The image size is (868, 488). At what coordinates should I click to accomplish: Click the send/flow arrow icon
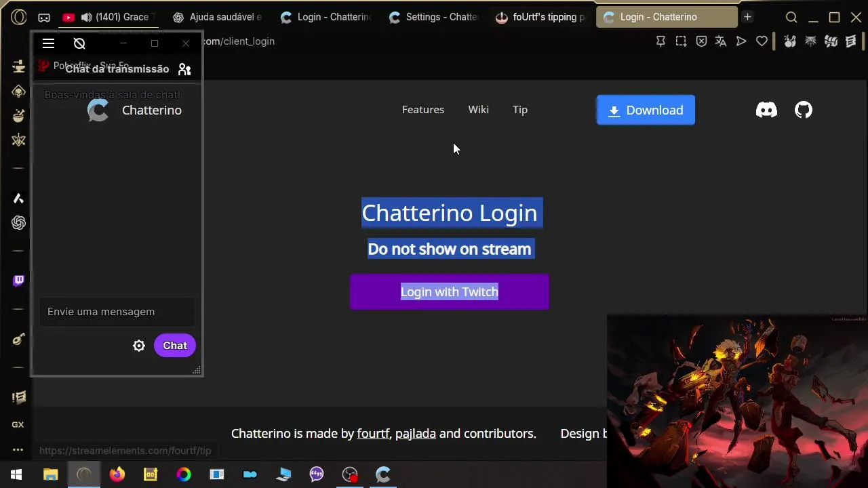pyautogui.click(x=741, y=41)
